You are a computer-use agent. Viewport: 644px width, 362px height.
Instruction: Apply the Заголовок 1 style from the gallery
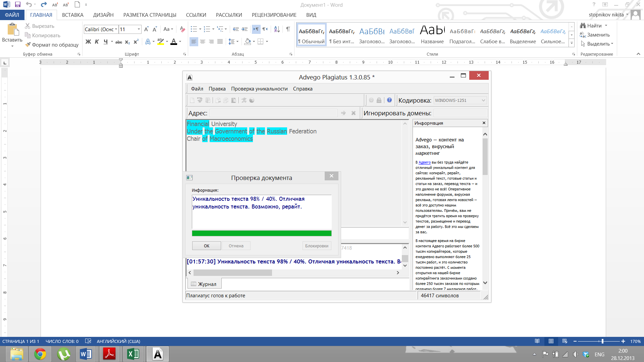click(x=372, y=35)
